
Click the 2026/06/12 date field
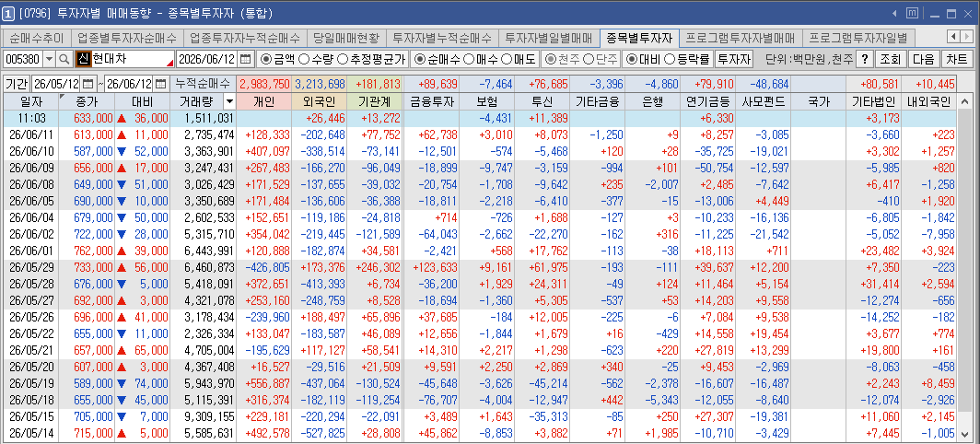tap(207, 59)
